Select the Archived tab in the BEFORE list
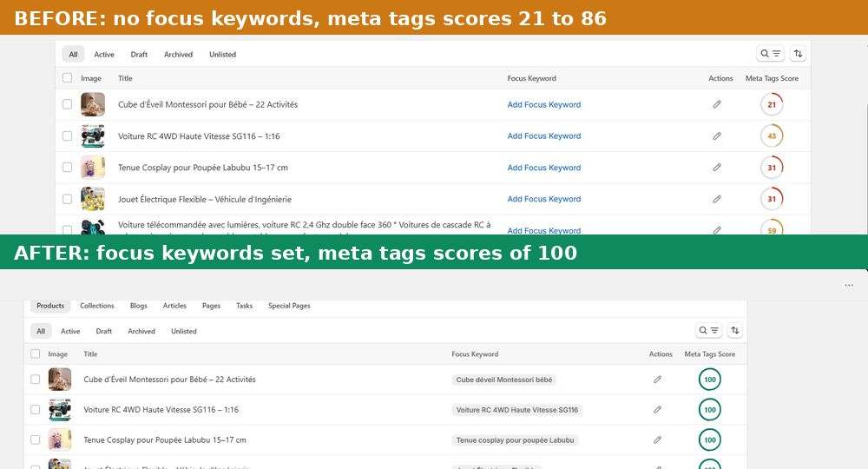 coord(178,54)
